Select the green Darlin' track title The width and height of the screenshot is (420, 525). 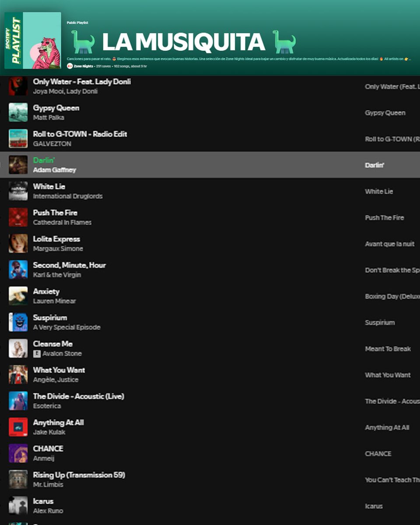coord(44,161)
